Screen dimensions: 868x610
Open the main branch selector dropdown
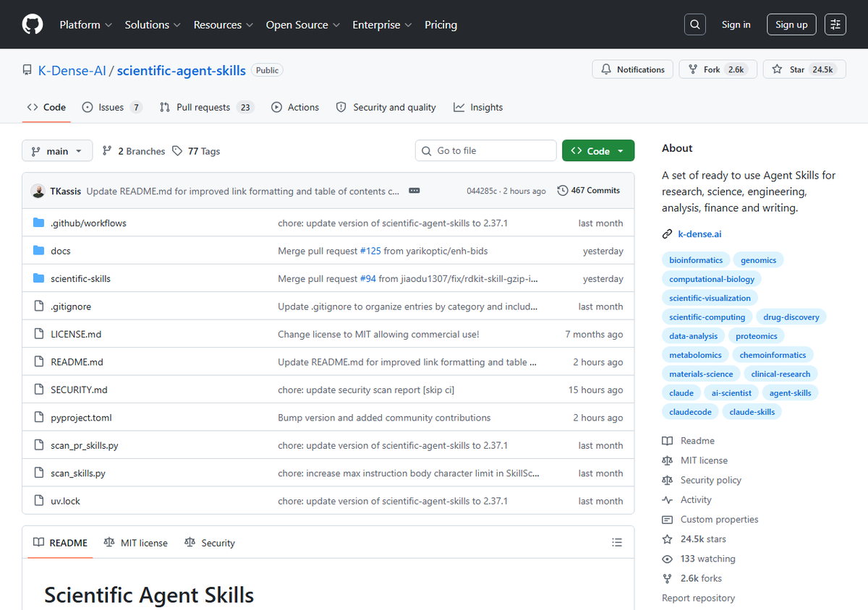[x=57, y=151]
